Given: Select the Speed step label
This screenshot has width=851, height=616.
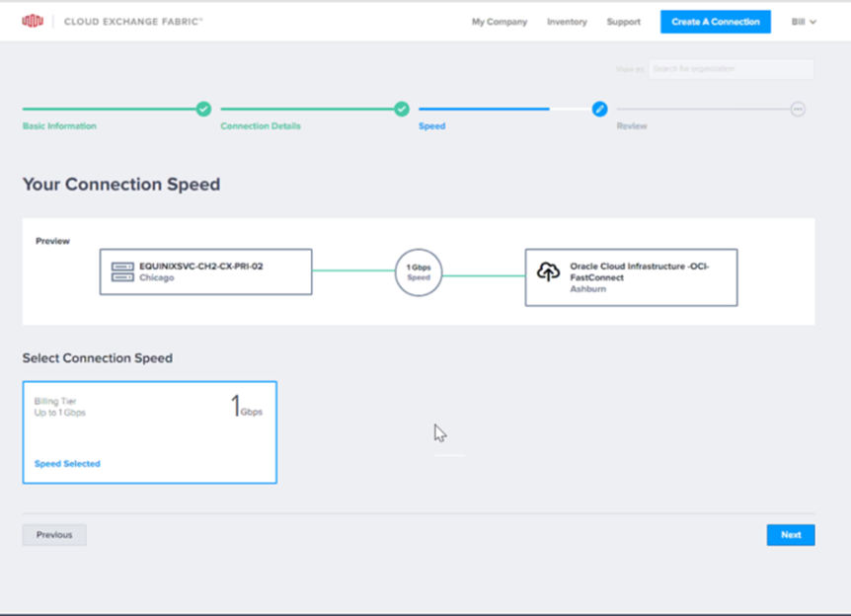Looking at the screenshot, I should coord(432,126).
